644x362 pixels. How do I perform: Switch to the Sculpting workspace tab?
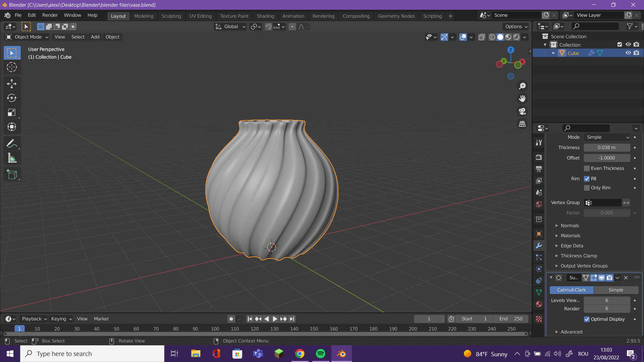coord(171,16)
